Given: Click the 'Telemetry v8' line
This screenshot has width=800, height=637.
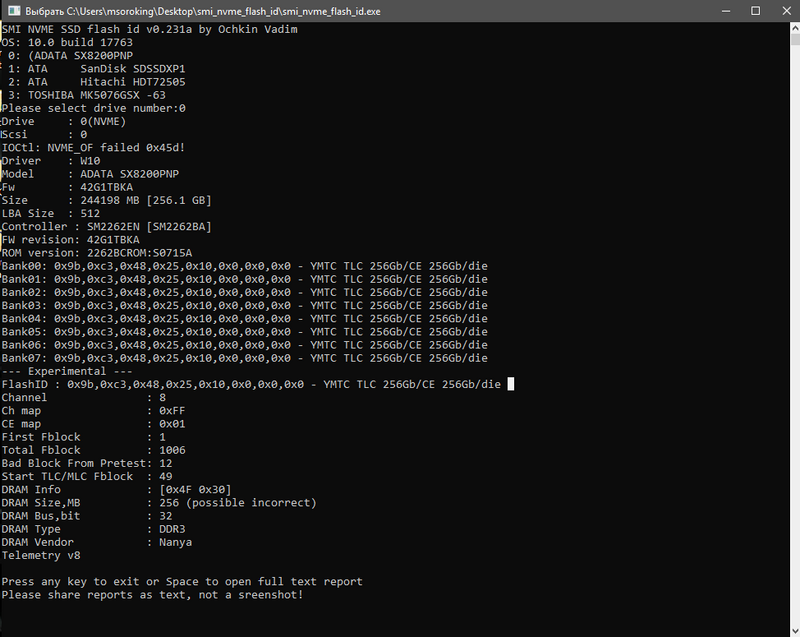Looking at the screenshot, I should point(41,555).
